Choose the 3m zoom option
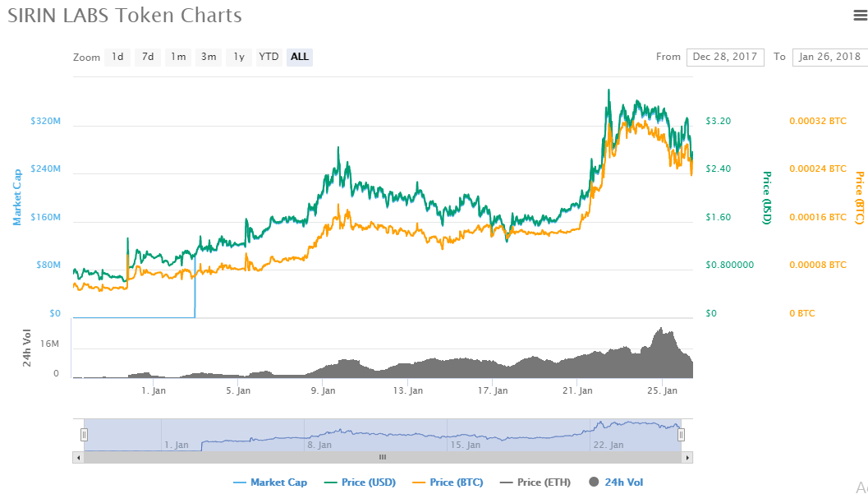Viewport: 868px width, 494px height. pos(209,57)
